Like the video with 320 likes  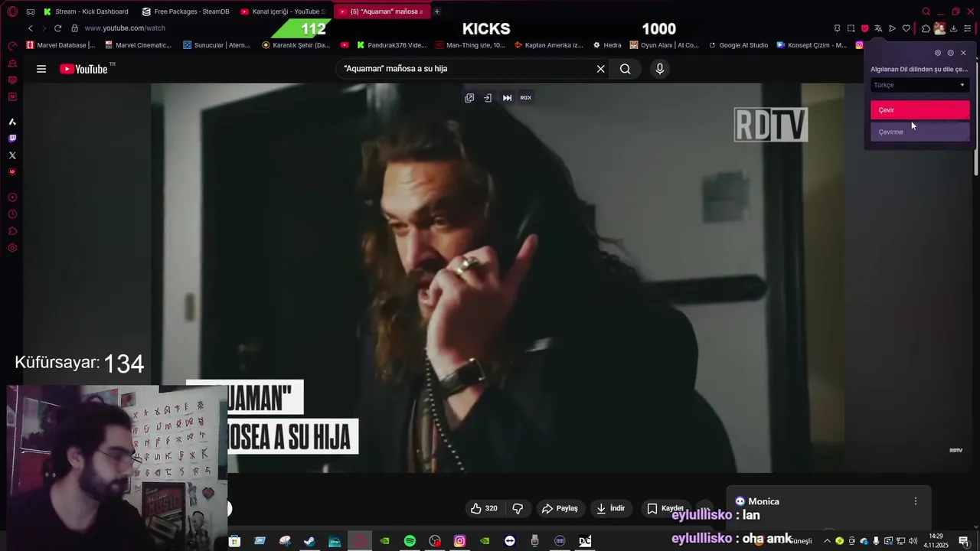(484, 508)
